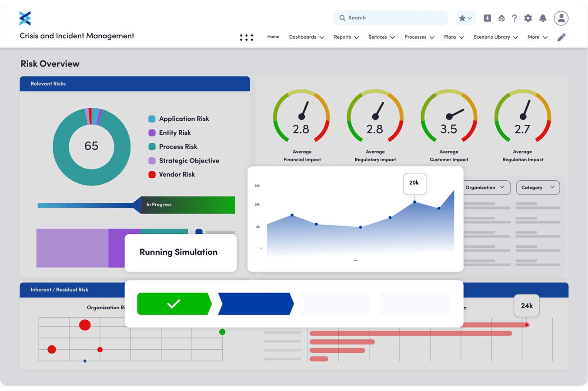Go to the Home tab
This screenshot has height=391, width=588.
(x=273, y=36)
